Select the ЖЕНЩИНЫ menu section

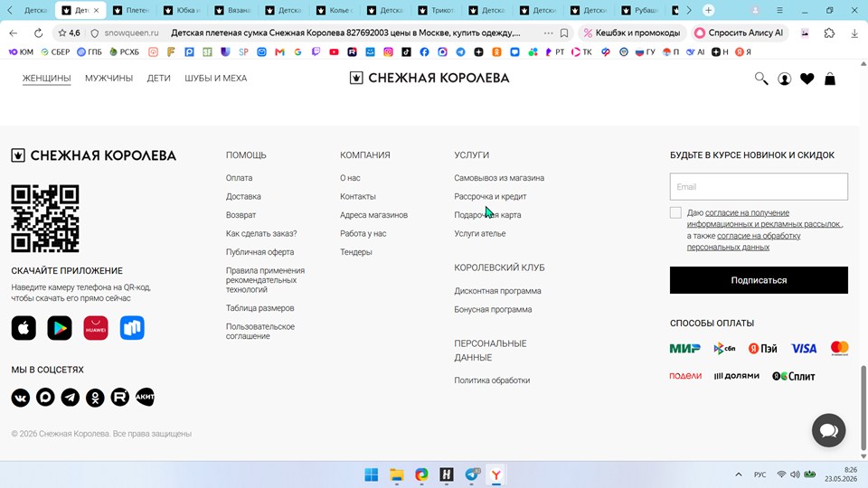click(46, 78)
